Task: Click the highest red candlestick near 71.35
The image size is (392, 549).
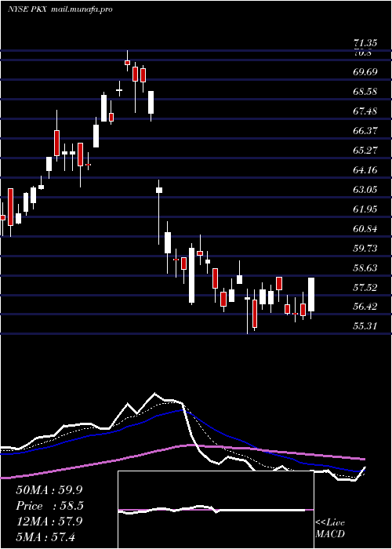Action: (x=127, y=62)
